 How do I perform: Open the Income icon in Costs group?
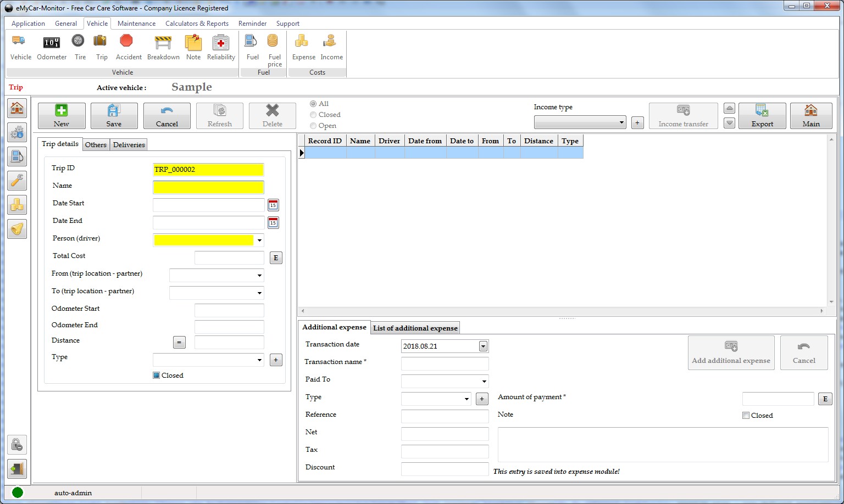click(x=331, y=47)
